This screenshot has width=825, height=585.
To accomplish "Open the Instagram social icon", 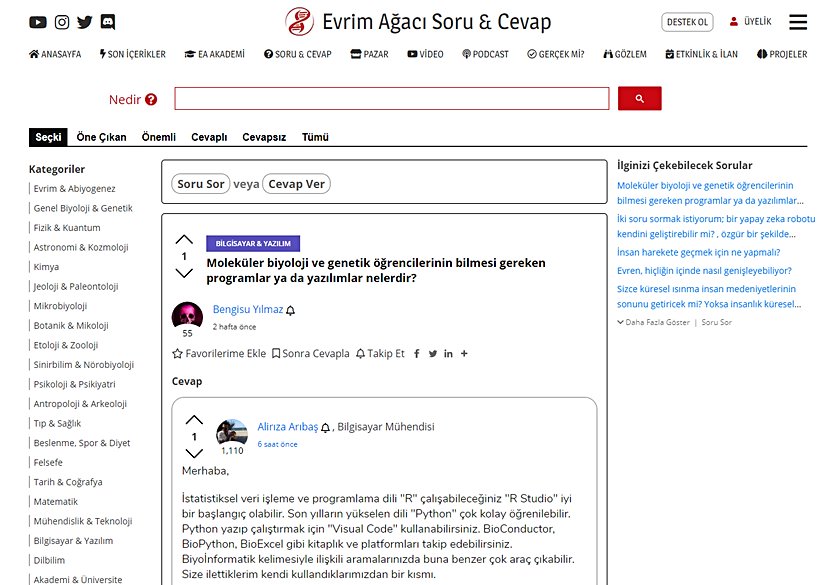I will point(62,22).
